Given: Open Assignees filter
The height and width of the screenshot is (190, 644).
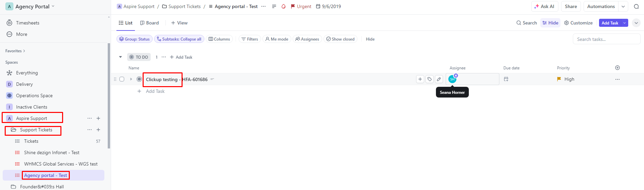Looking at the screenshot, I should point(307,39).
